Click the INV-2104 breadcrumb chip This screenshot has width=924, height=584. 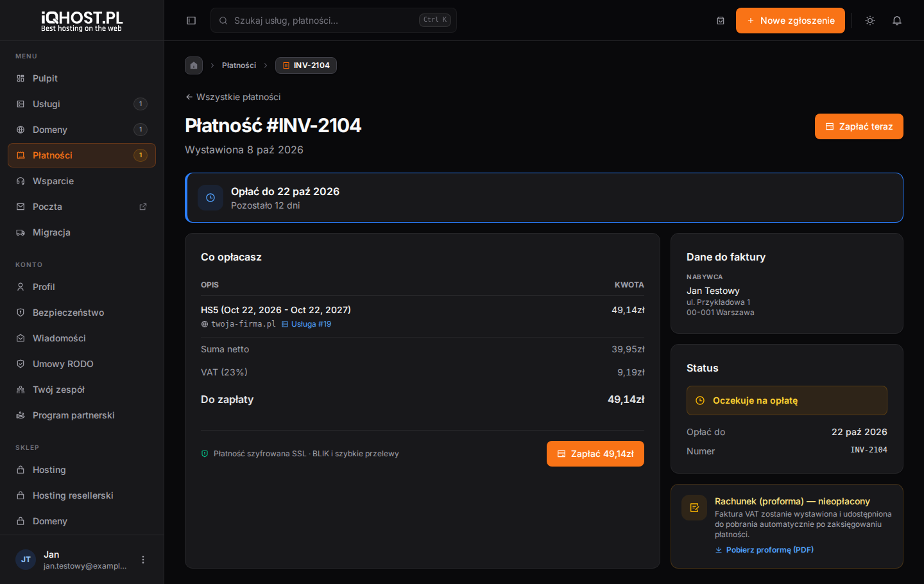[306, 65]
